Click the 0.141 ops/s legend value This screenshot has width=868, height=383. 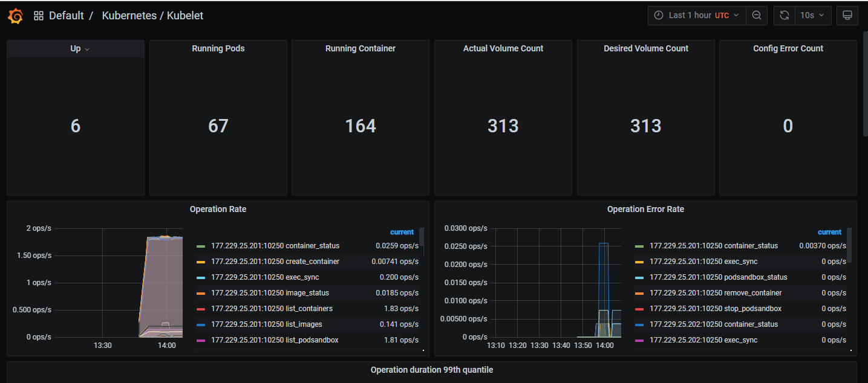(x=399, y=324)
